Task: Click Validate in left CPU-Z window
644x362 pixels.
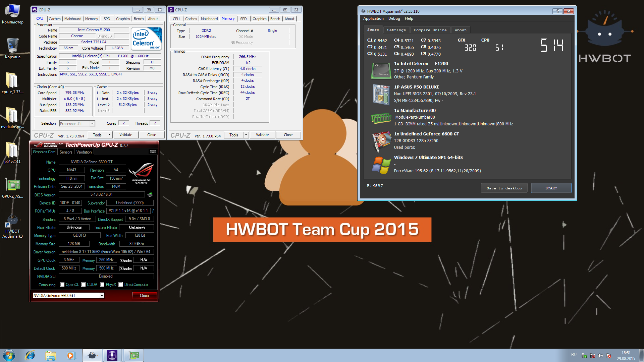Action: coord(126,135)
